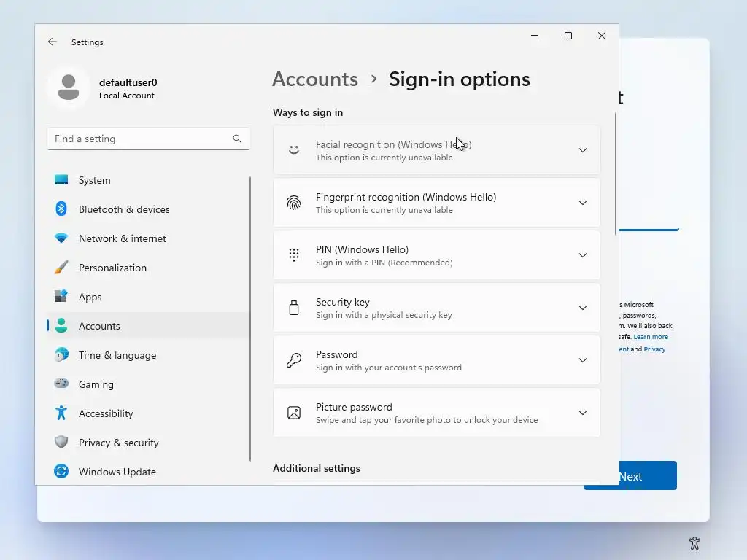Maximize the Settings window

point(568,36)
